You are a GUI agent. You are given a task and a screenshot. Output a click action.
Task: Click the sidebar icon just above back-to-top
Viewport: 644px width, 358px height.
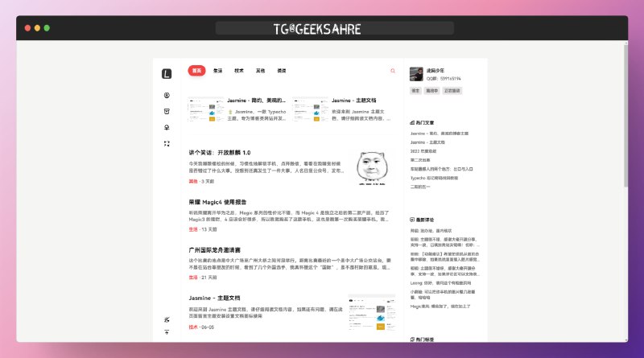click(167, 319)
